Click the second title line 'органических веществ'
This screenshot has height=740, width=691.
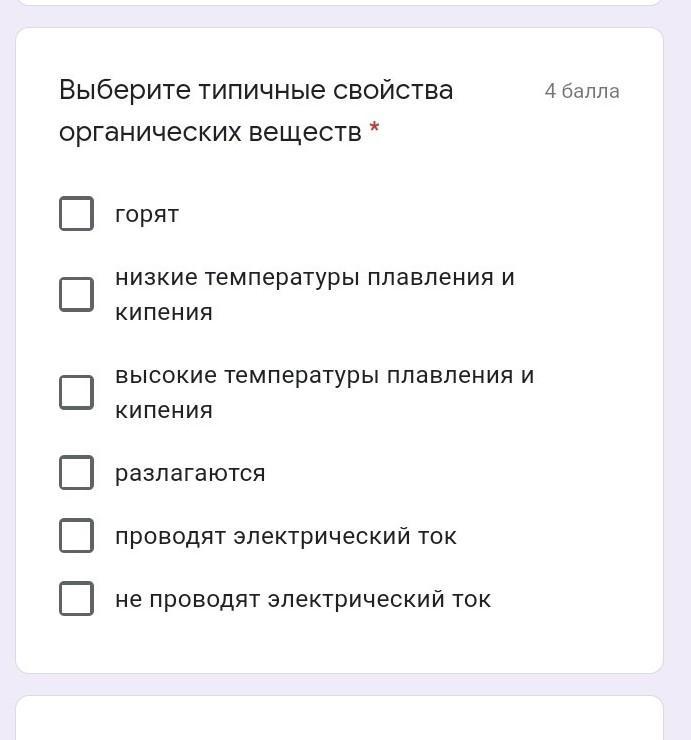(x=210, y=132)
